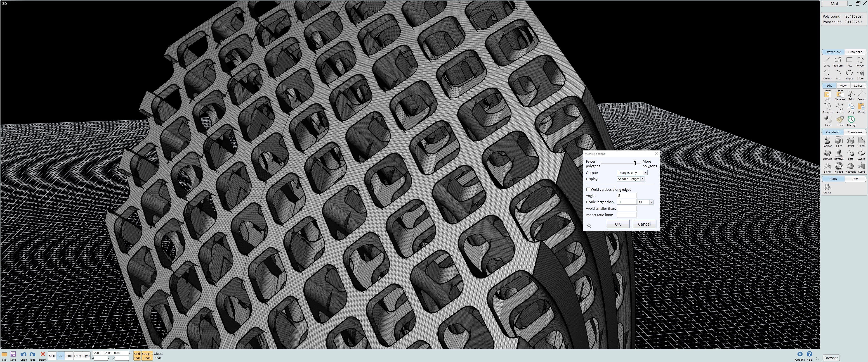Open the Display mode dropdown
The width and height of the screenshot is (868, 362).
tap(630, 179)
